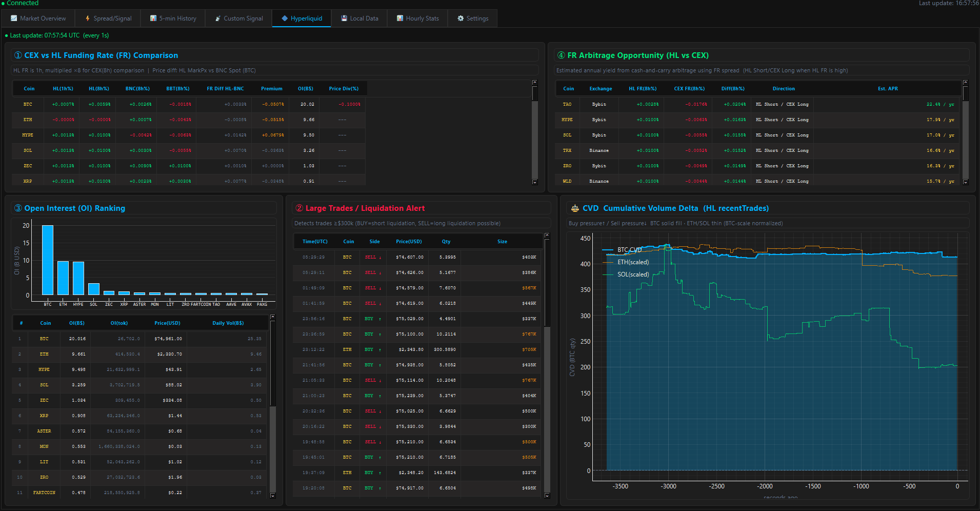The height and width of the screenshot is (511, 980).
Task: Select the BTC bar in OI chart
Action: pyautogui.click(x=48, y=260)
